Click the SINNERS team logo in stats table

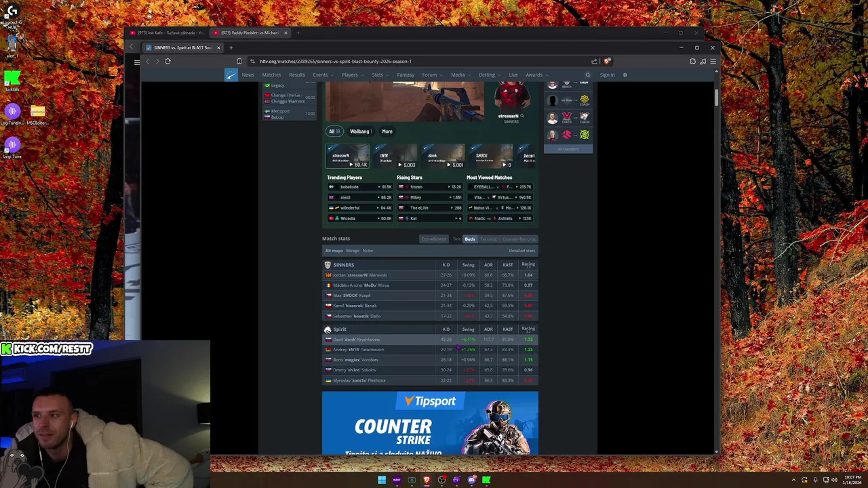tap(328, 265)
